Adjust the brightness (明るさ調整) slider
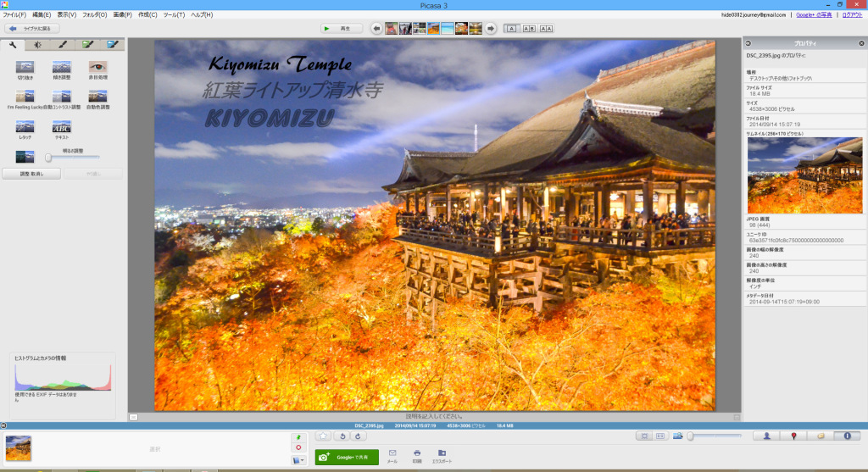This screenshot has height=472, width=868. tap(73, 158)
